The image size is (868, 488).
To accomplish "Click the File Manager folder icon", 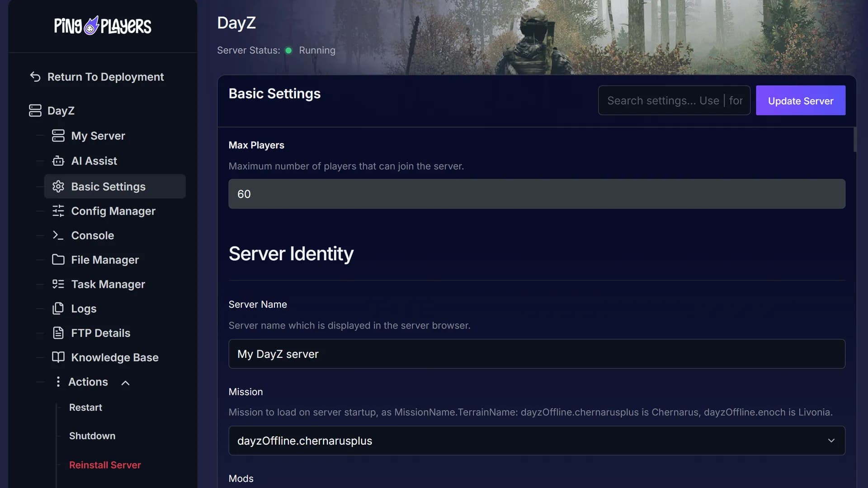I will point(58,260).
